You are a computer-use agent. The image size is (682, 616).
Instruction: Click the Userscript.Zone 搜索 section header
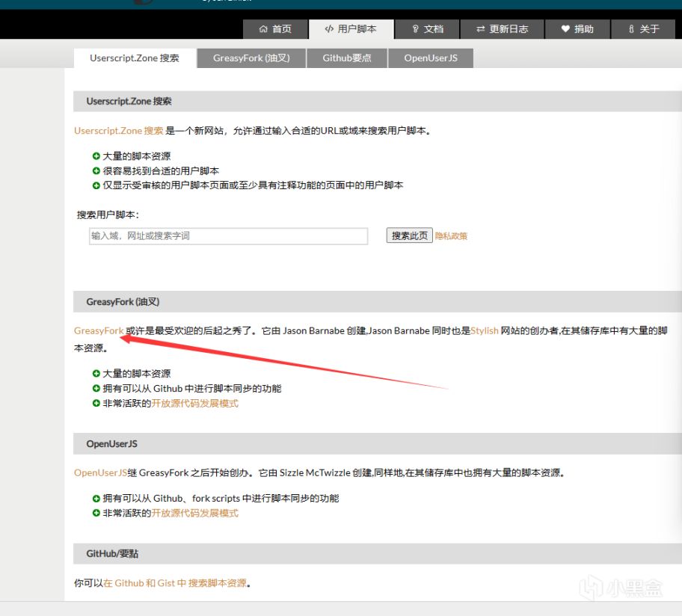click(378, 102)
